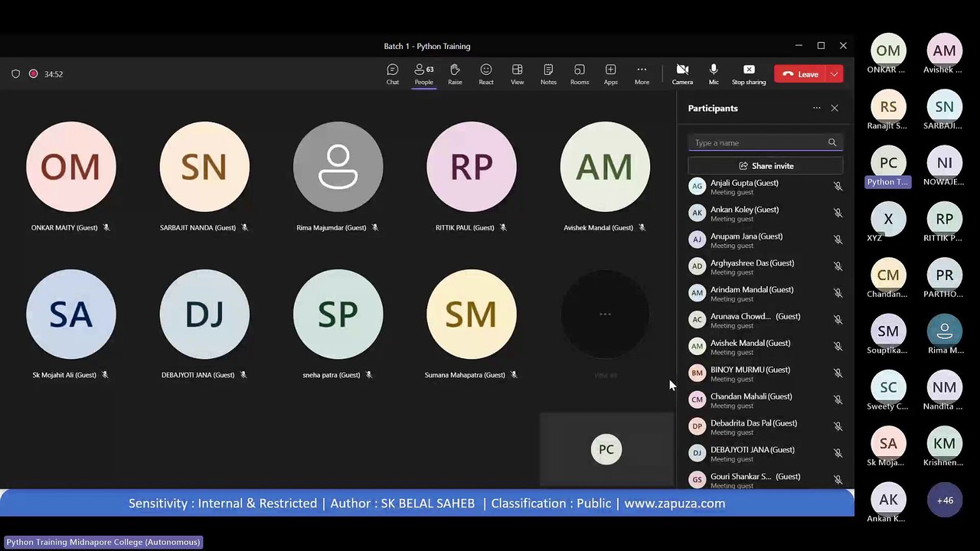Click Sweety C... SC avatar in side strip

pos(888,387)
